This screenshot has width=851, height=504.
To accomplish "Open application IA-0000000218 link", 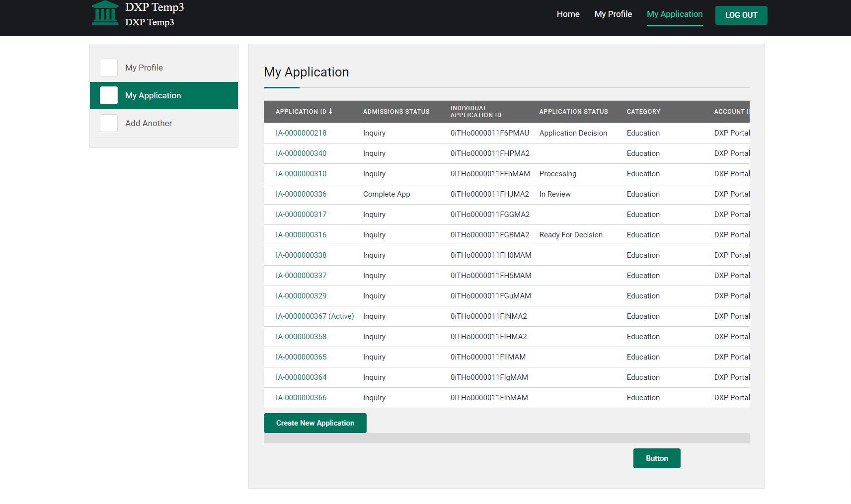I will pos(301,133).
